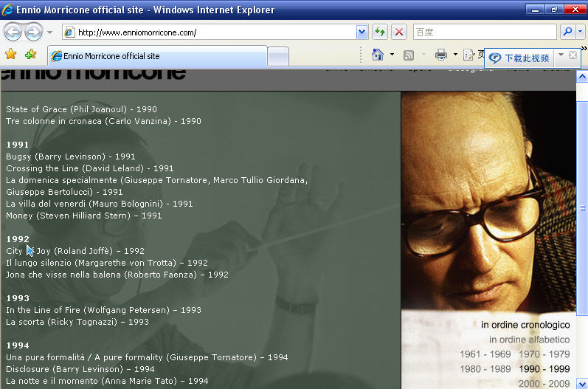
Task: Open the 1961 - 1969 decade link
Action: click(x=485, y=354)
